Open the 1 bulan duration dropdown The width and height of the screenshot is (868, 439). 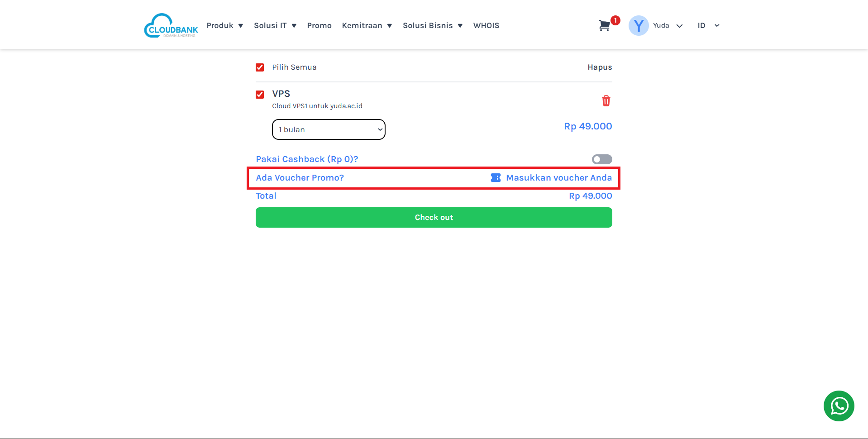pos(329,129)
